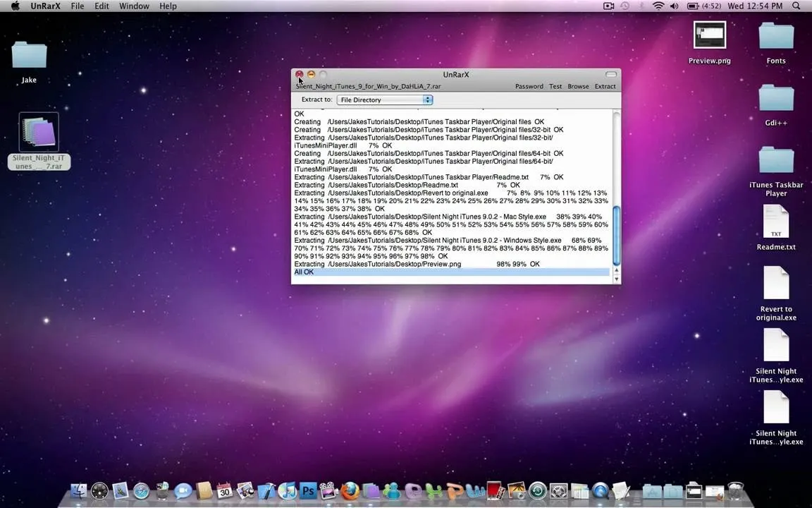Open Spotlight search in menu bar

click(x=796, y=6)
